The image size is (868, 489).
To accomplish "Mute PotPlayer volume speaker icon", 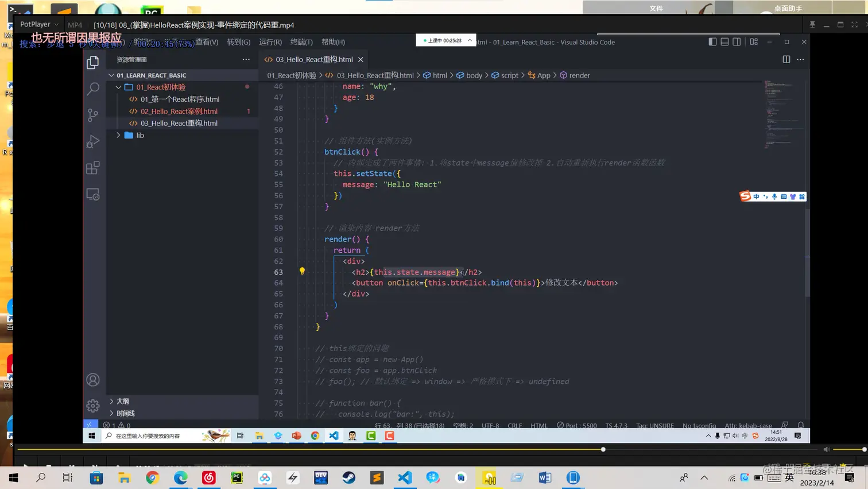I will [x=826, y=449].
